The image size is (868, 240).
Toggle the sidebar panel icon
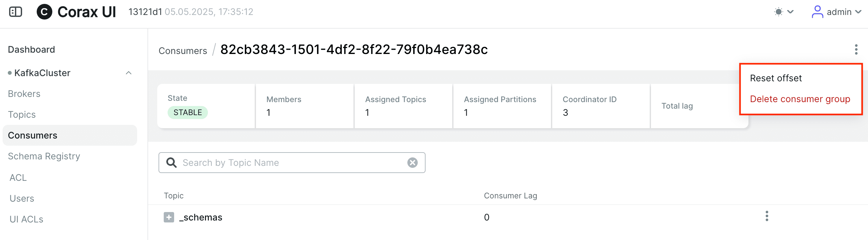coord(16,12)
